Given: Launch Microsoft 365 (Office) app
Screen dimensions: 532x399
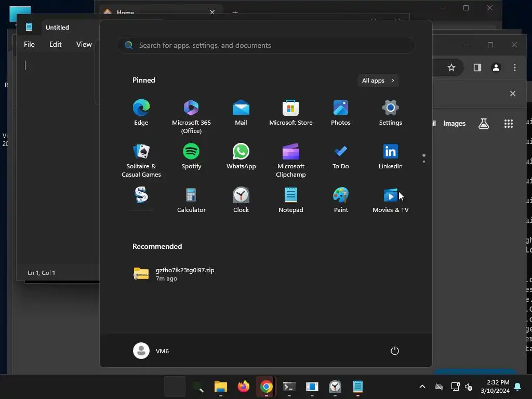Looking at the screenshot, I should 191,117.
